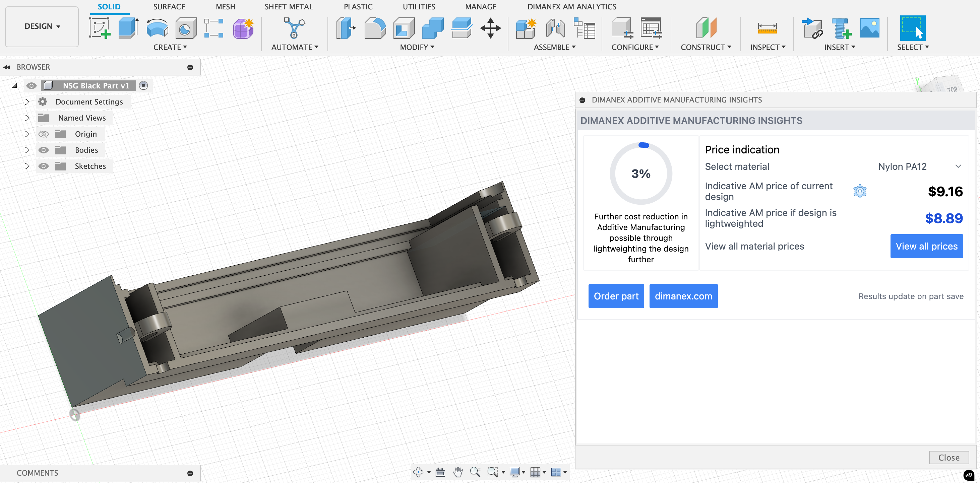Select the Move/Copy arrows tool
The image size is (980, 483).
pyautogui.click(x=490, y=28)
